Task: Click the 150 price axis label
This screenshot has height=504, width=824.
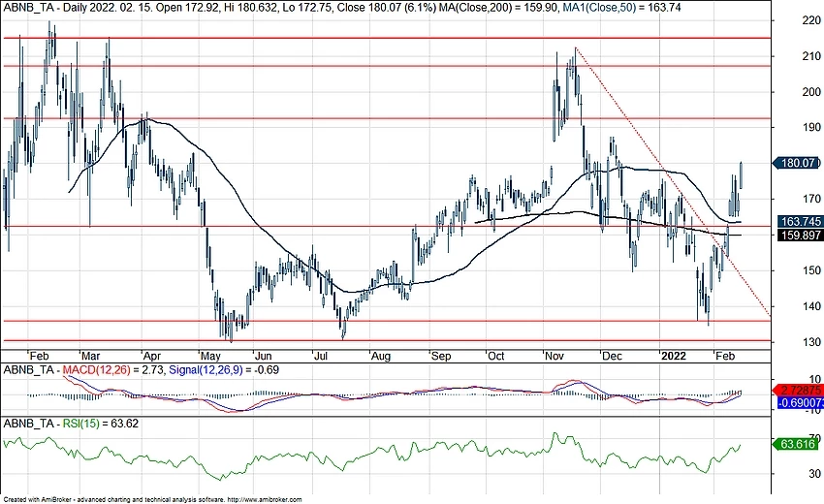Action: (x=812, y=270)
